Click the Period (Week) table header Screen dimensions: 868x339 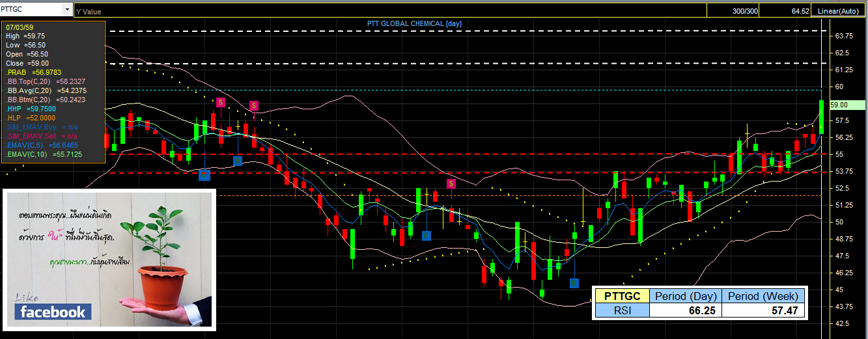[763, 296]
